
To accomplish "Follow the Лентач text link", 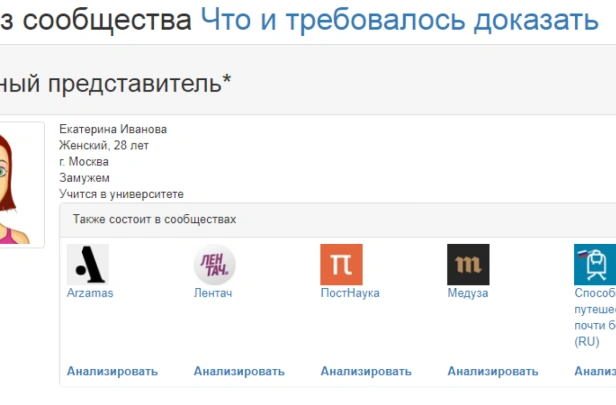I will 213,293.
